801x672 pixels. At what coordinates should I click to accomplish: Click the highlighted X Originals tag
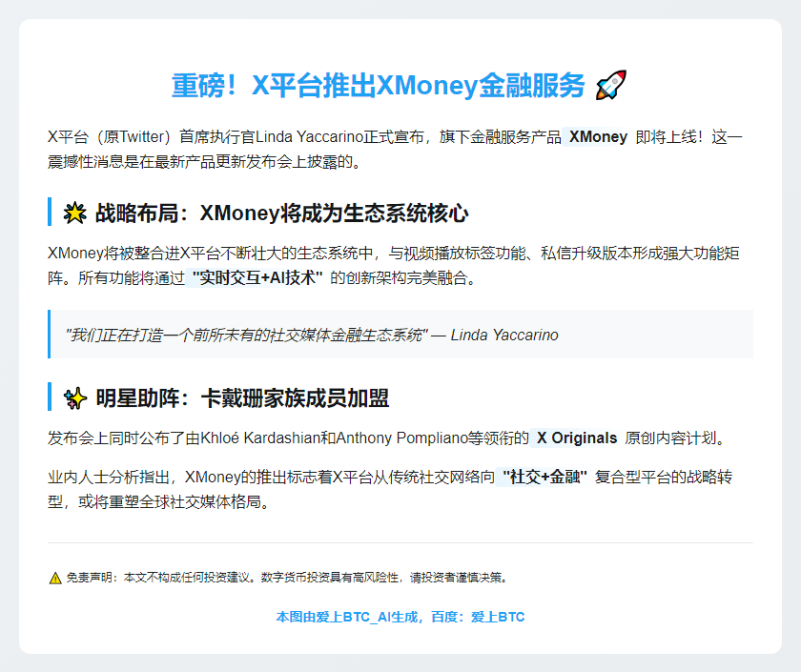click(x=577, y=438)
